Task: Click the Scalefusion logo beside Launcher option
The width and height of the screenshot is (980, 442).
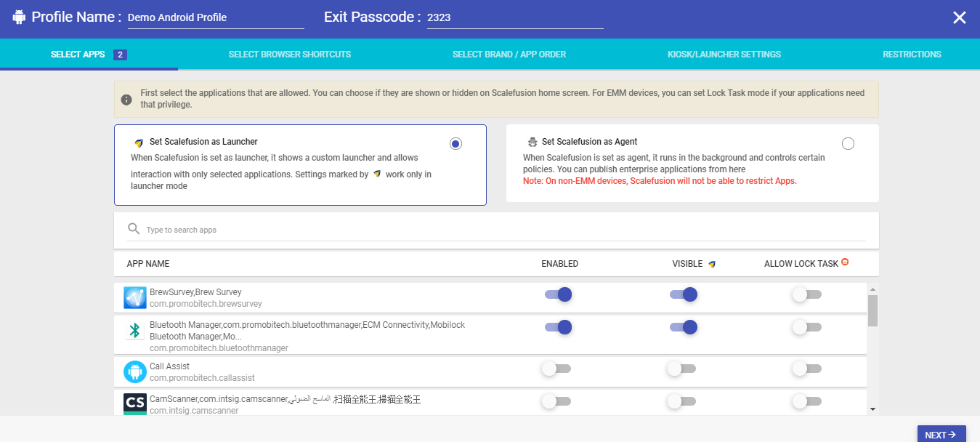Action: [x=139, y=142]
